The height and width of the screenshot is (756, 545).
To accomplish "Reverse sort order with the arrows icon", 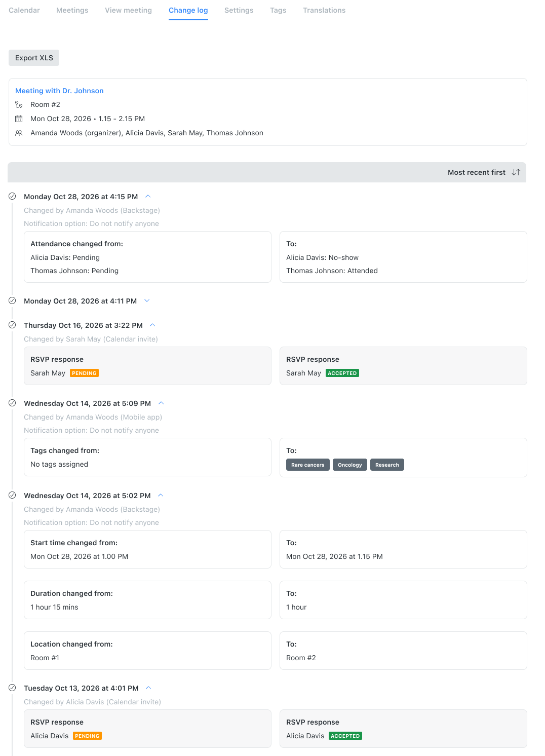I will pyautogui.click(x=516, y=172).
